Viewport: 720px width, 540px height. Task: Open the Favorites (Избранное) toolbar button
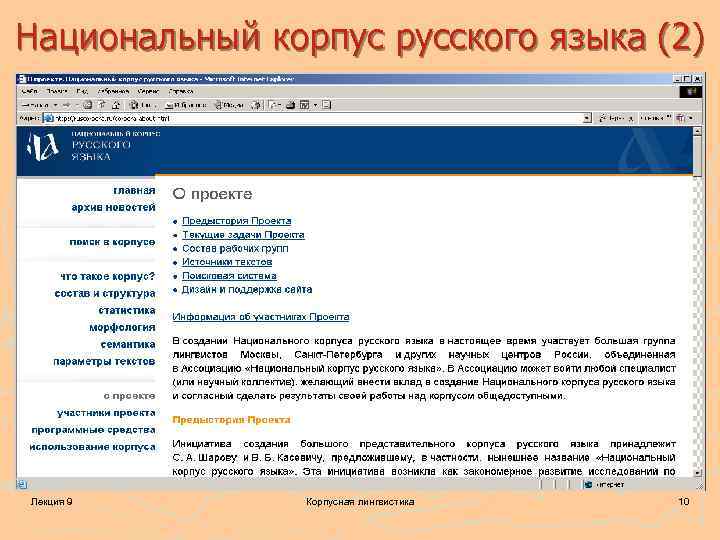coord(185,105)
